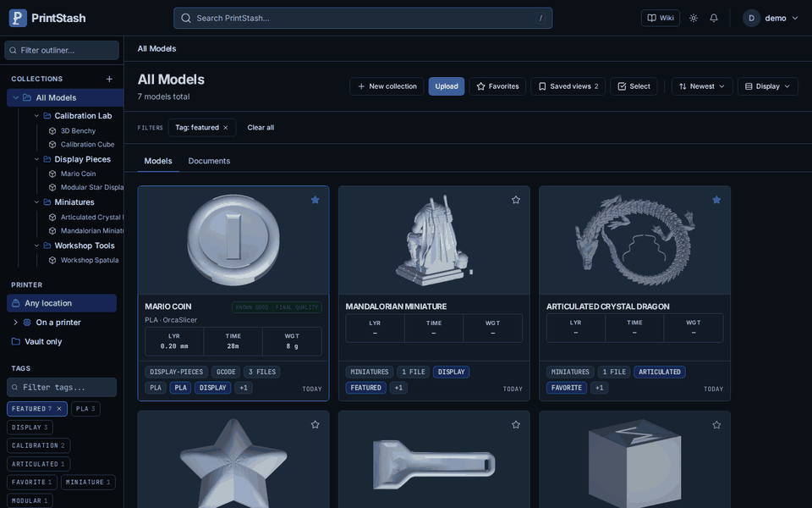This screenshot has height=508, width=812.
Task: Select Mario Coin in the outliner tree
Action: click(78, 174)
